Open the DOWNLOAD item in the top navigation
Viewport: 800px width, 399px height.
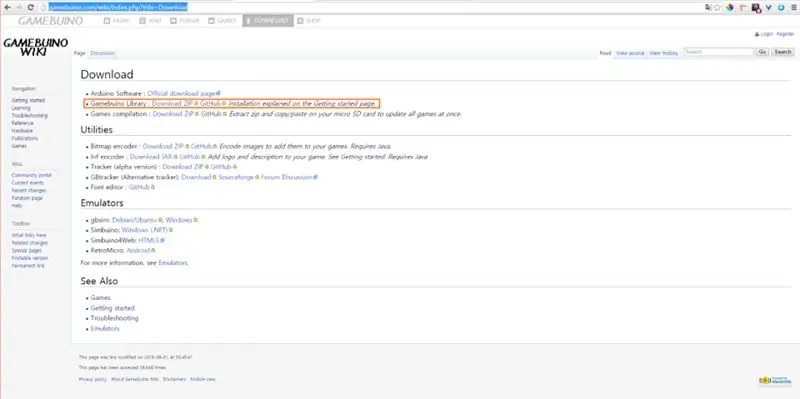tap(268, 21)
